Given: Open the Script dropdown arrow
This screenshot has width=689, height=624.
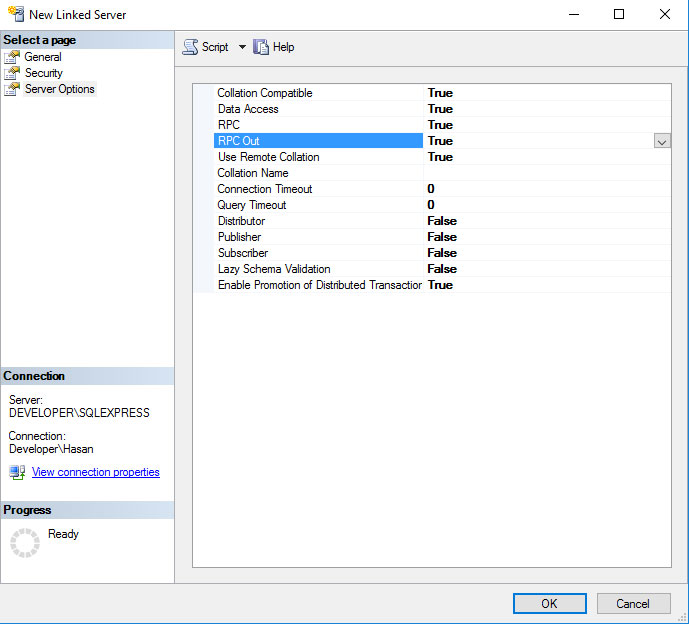Looking at the screenshot, I should click(242, 47).
